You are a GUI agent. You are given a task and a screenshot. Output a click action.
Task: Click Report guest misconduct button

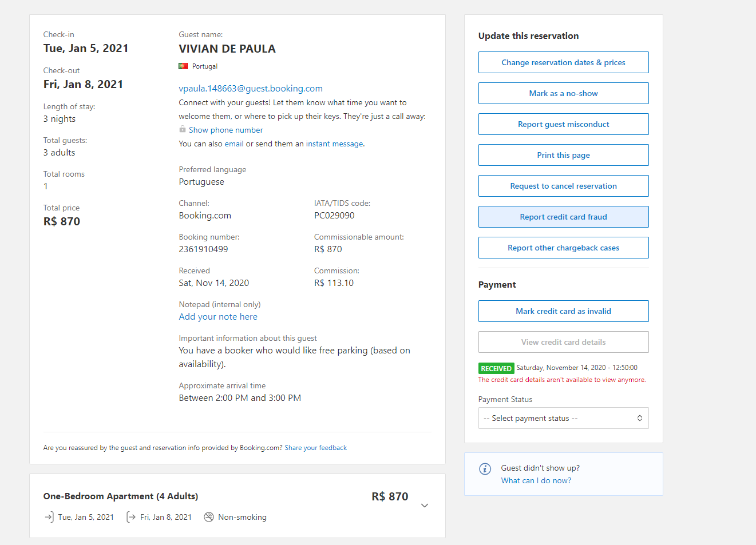563,124
